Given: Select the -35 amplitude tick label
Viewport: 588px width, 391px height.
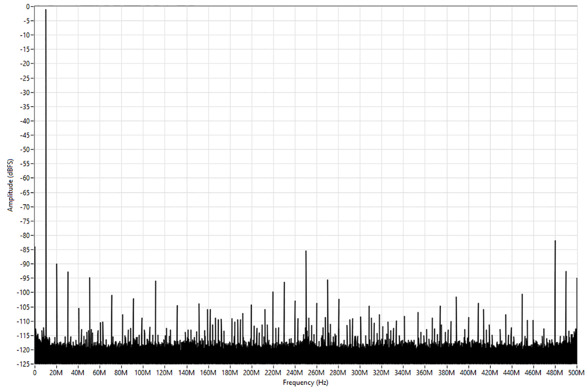Looking at the screenshot, I should click(x=25, y=107).
